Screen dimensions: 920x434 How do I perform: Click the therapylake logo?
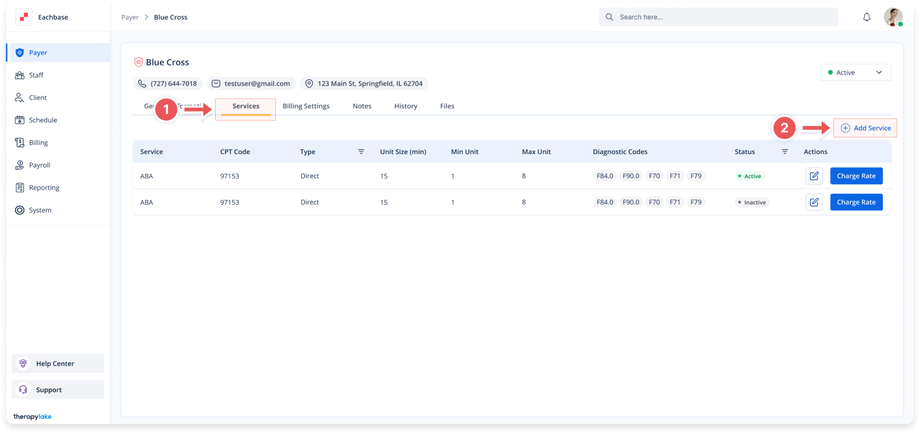click(x=32, y=416)
